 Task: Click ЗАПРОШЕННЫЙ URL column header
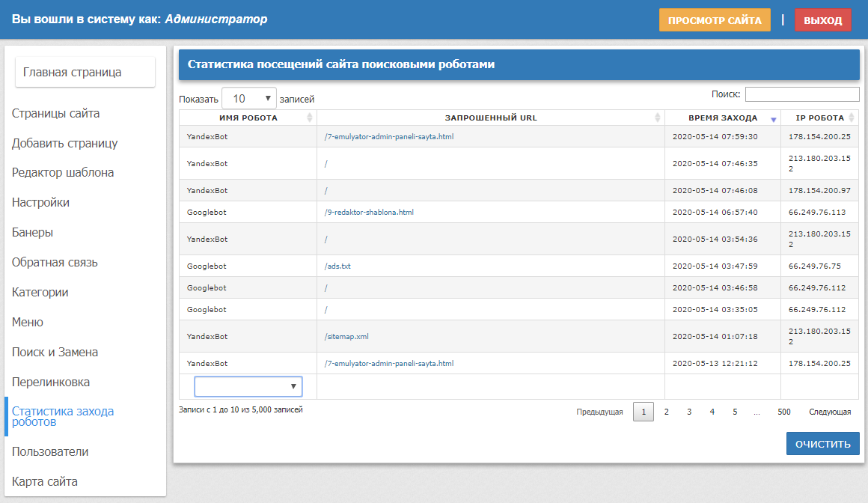(490, 118)
